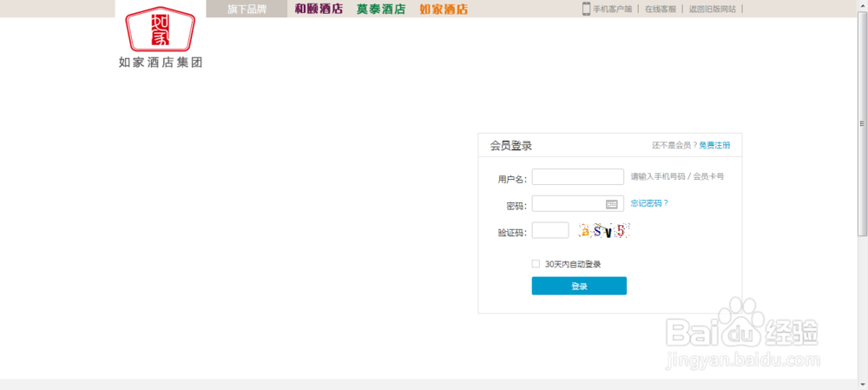Go to 莫泰酒店 brand page
The height and width of the screenshot is (390, 868).
pyautogui.click(x=381, y=9)
